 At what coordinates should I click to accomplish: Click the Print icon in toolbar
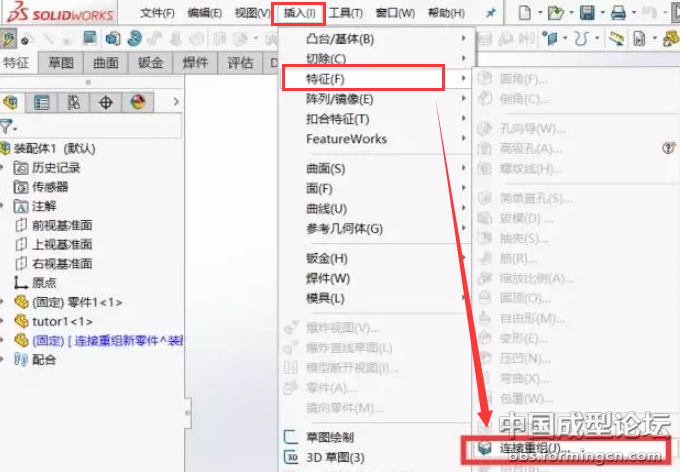[x=619, y=13]
